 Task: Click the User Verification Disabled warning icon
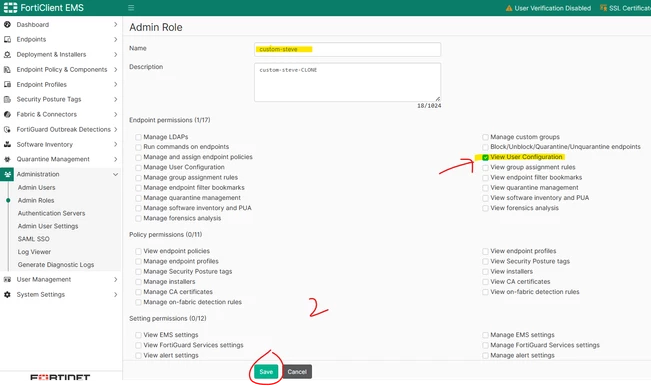point(509,8)
